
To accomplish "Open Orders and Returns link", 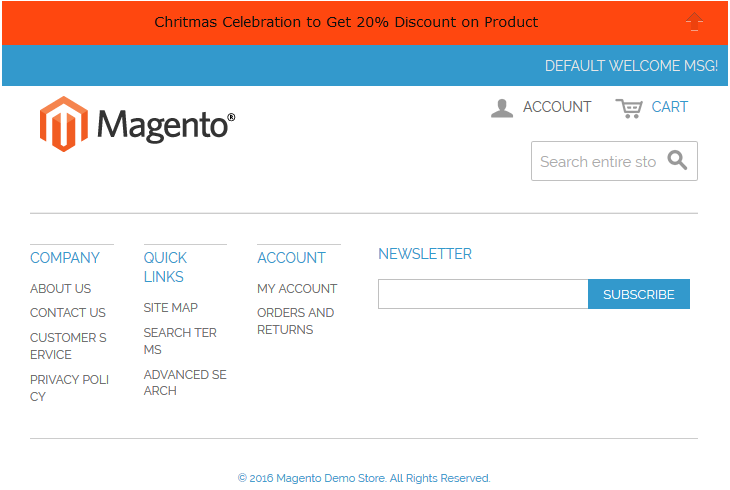I will coord(295,321).
